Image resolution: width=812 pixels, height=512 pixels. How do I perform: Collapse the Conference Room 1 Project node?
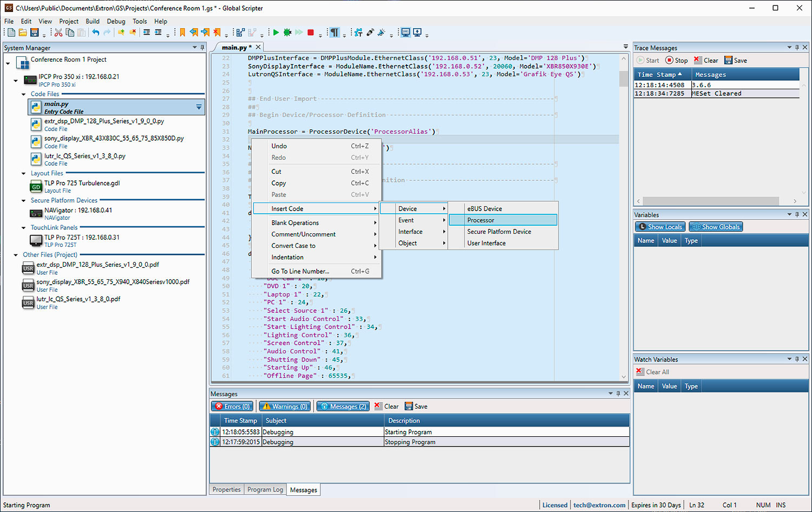click(8, 64)
